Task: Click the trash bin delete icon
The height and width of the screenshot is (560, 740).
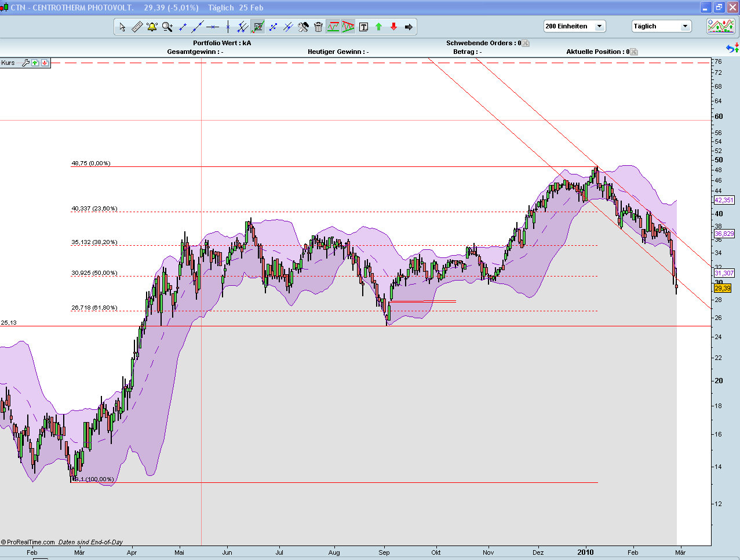Action: tap(318, 27)
